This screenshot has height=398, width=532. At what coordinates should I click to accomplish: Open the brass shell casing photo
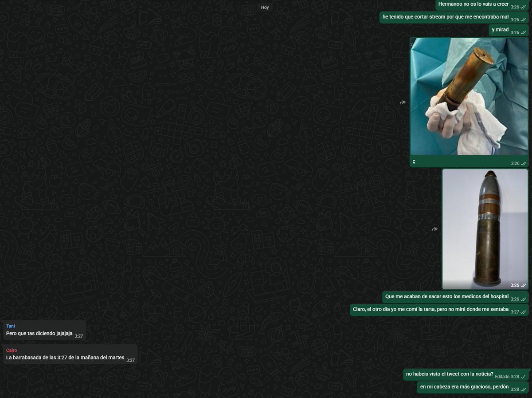click(469, 96)
